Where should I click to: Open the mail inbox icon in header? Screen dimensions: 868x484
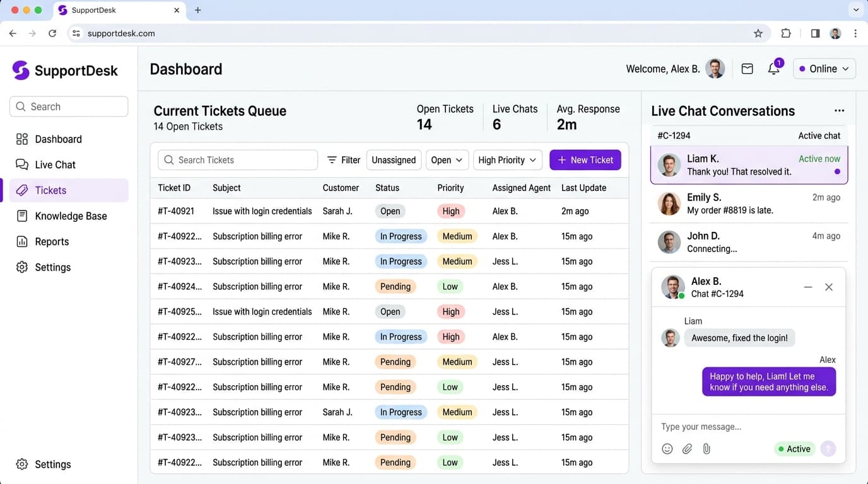(747, 69)
